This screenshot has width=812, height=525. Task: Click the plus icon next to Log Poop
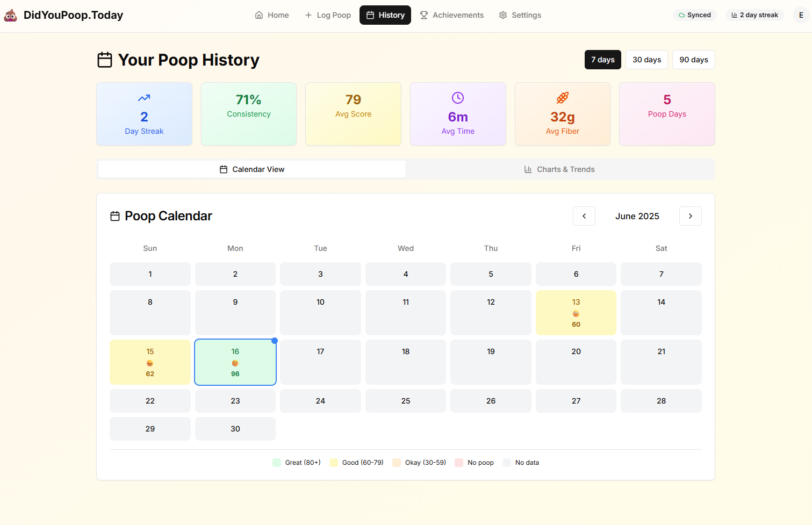(x=308, y=15)
